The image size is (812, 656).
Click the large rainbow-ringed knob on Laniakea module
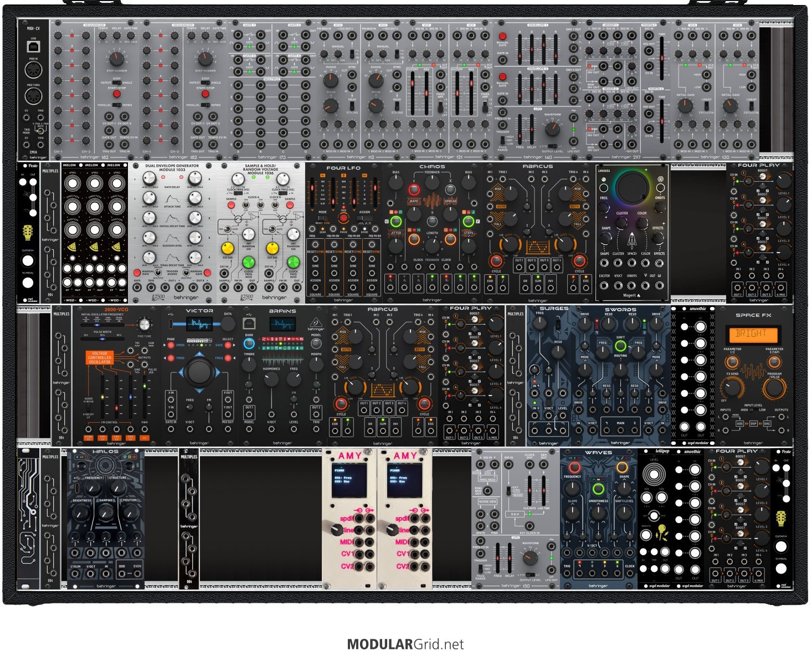[x=631, y=187]
